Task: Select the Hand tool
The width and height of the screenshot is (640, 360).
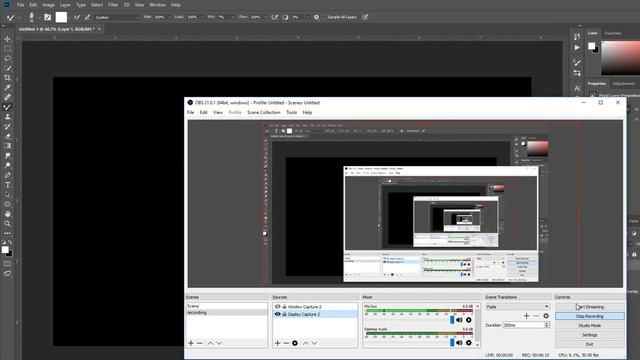Action: coord(7,214)
